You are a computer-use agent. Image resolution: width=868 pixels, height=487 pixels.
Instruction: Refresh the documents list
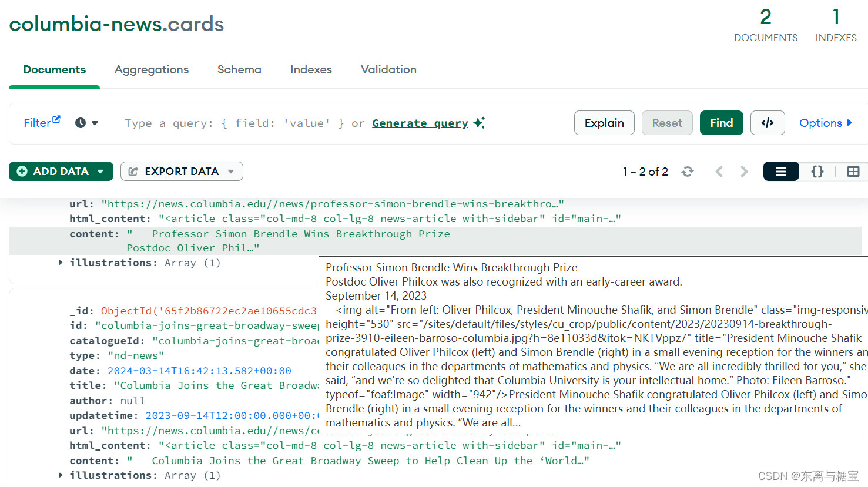688,172
